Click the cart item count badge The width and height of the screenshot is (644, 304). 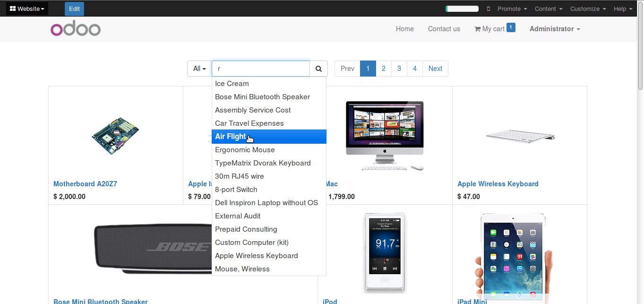(511, 27)
